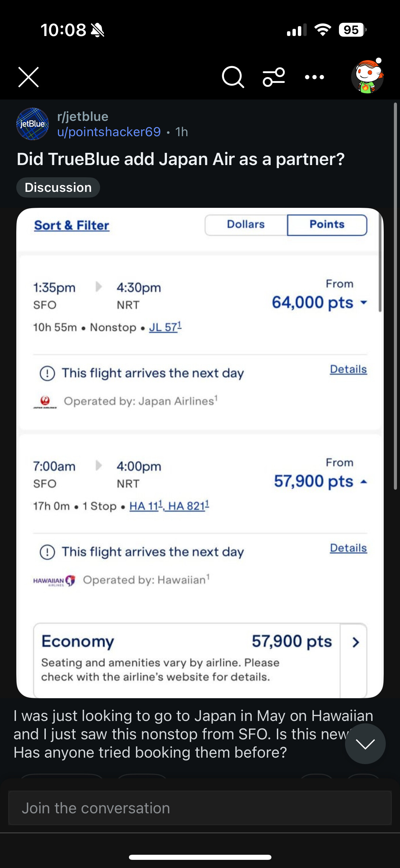Collapse the 57,900 pts fare dropdown
Viewport: 400px width, 868px height.
[x=364, y=481]
